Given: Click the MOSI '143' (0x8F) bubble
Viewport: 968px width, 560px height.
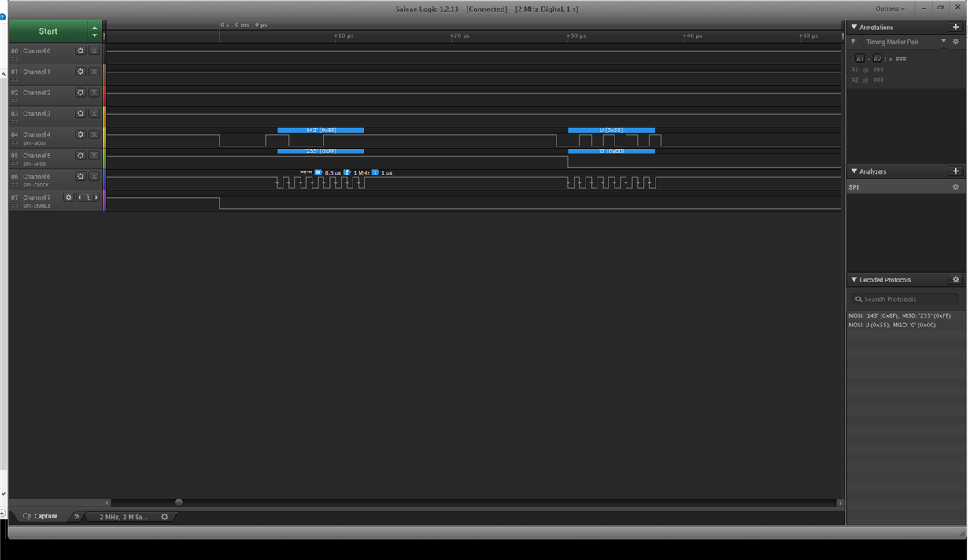Looking at the screenshot, I should pos(320,131).
